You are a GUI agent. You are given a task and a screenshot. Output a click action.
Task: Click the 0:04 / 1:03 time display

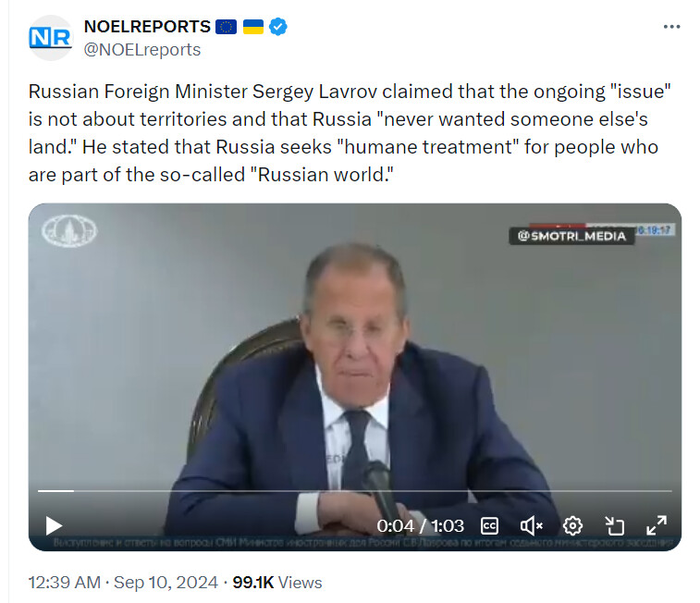click(420, 526)
